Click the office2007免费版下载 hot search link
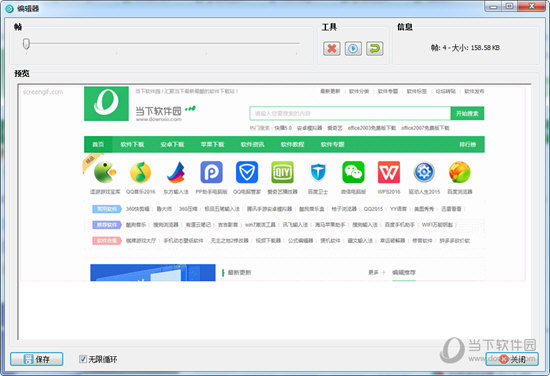The width and height of the screenshot is (550, 376). tap(425, 128)
